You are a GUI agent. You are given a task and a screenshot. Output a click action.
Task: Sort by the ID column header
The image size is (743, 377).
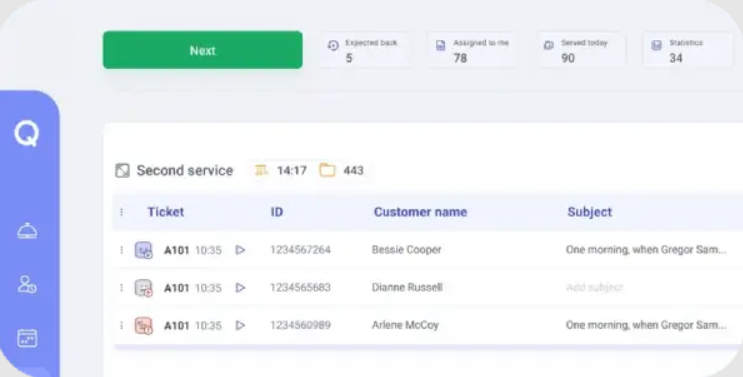tap(277, 212)
